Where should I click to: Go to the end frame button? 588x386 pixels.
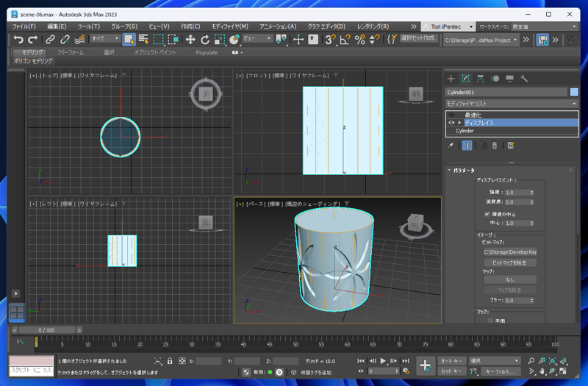406,361
